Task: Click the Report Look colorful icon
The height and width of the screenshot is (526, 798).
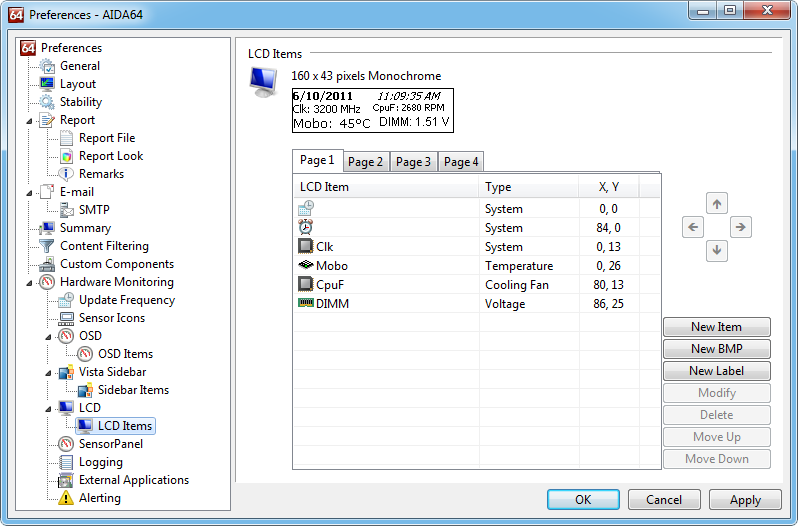Action: [66, 156]
